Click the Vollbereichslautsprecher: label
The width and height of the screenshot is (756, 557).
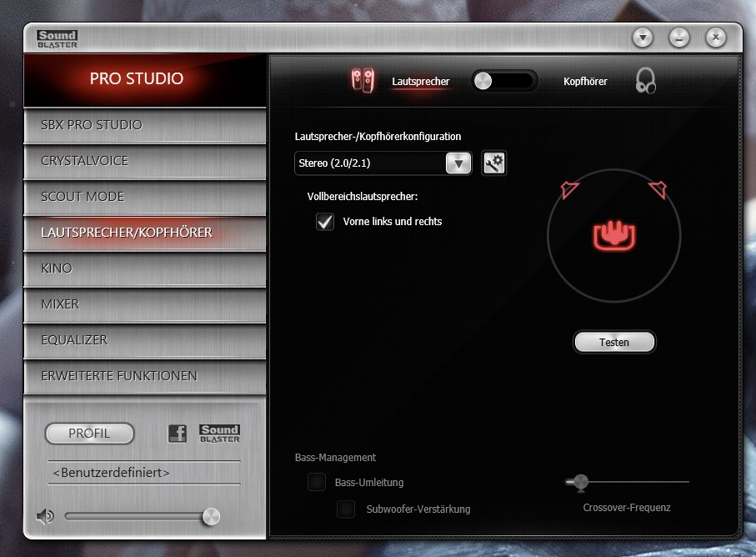[x=363, y=197]
